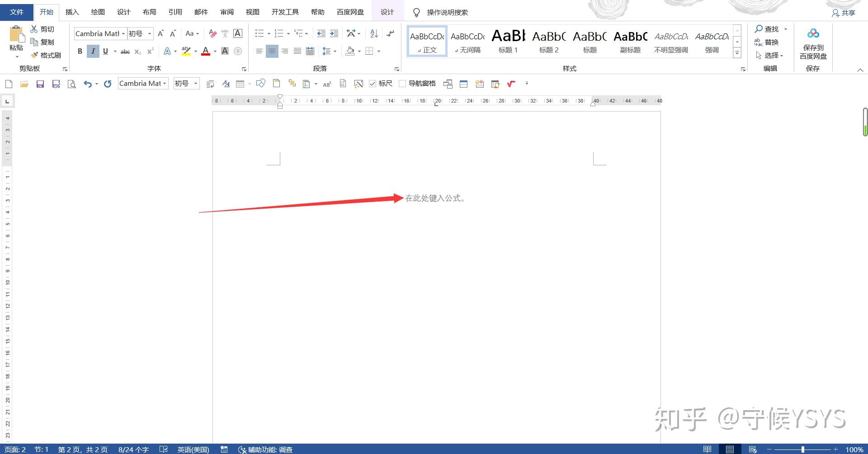Switch to Web Layout view in status bar
This screenshot has width=868, height=454.
[753, 449]
